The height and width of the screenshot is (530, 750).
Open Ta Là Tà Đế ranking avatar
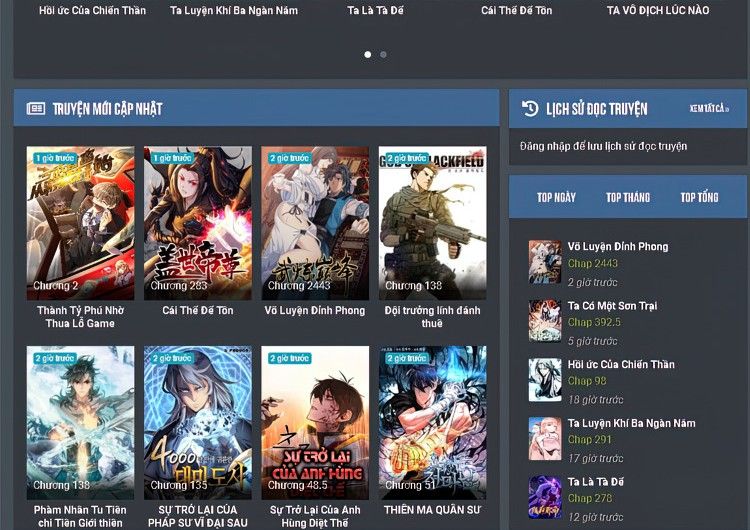pyautogui.click(x=545, y=497)
